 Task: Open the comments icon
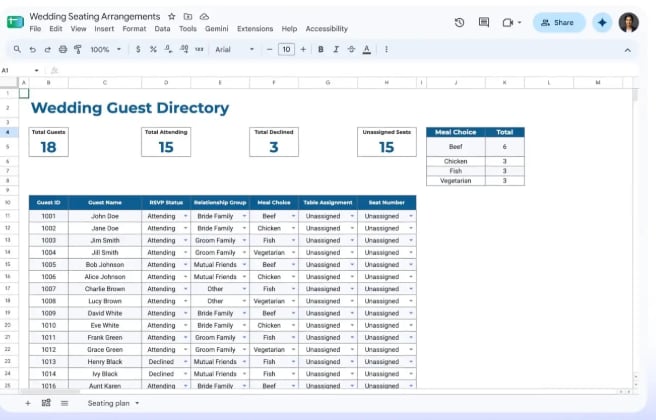click(x=484, y=23)
